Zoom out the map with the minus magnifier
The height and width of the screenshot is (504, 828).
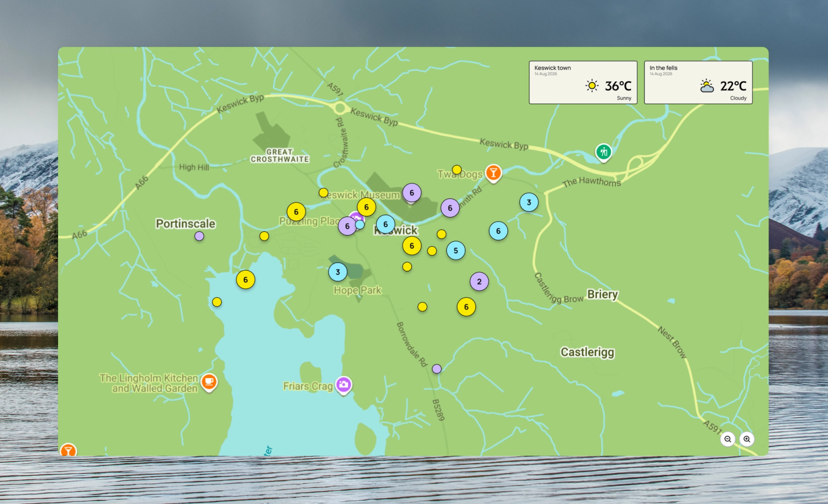click(x=728, y=439)
